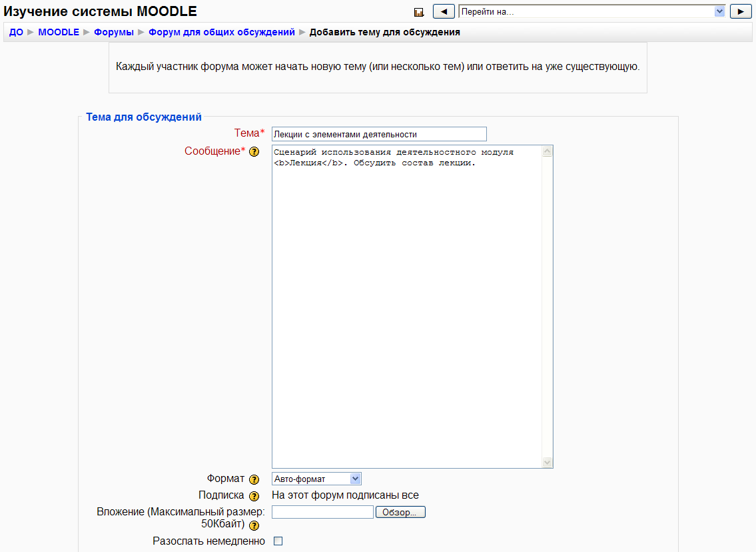Viewport: 756px width, 552px height.
Task: Click the message area scrollbar down arrow
Action: [x=548, y=462]
